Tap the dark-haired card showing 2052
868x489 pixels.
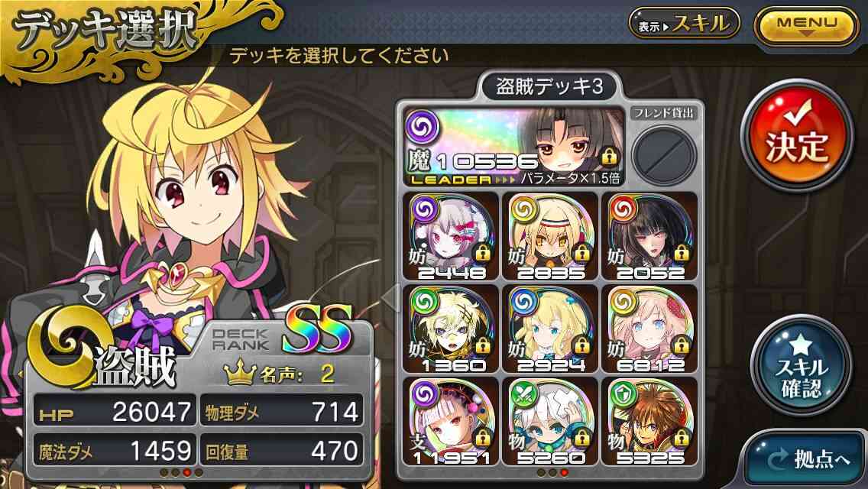pos(649,236)
